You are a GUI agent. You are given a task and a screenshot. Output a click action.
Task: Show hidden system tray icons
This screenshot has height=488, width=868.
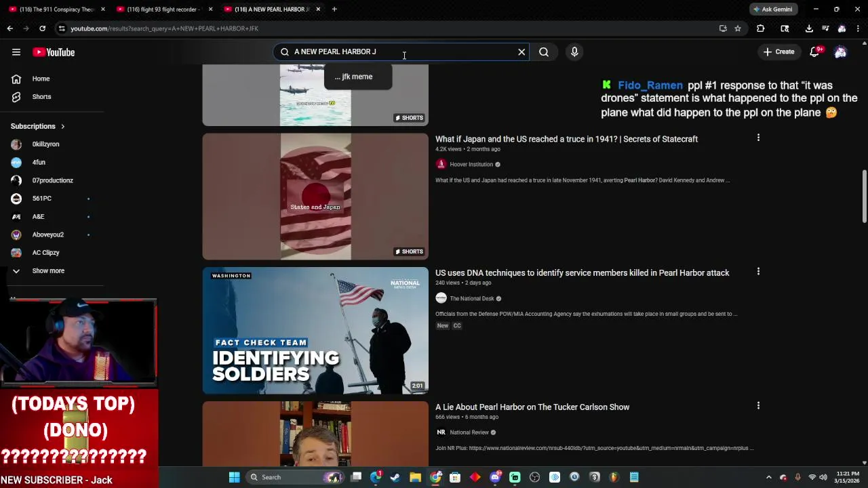tap(768, 477)
